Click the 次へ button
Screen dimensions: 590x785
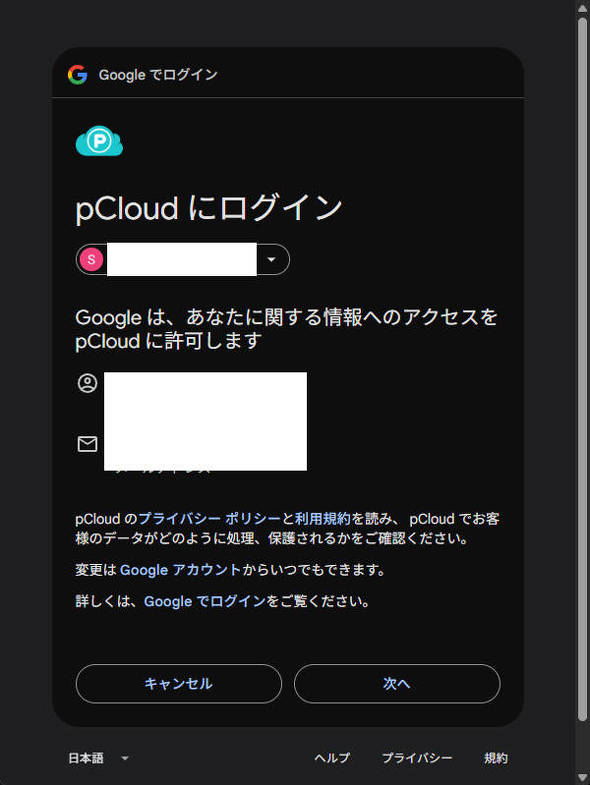coord(397,683)
